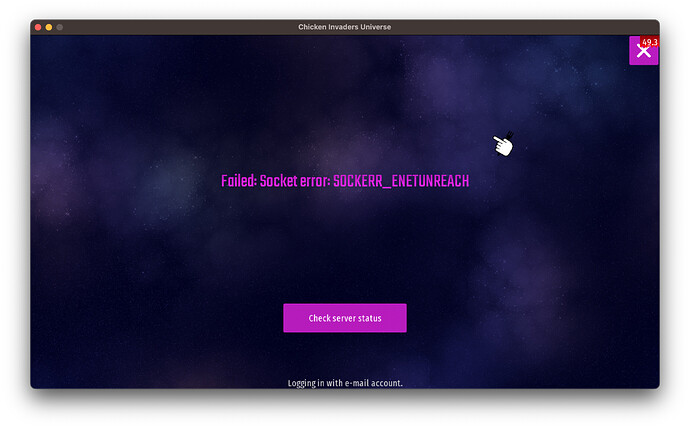Click the red 49.3 FPS counter badge
This screenshot has height=429, width=690.
point(650,42)
